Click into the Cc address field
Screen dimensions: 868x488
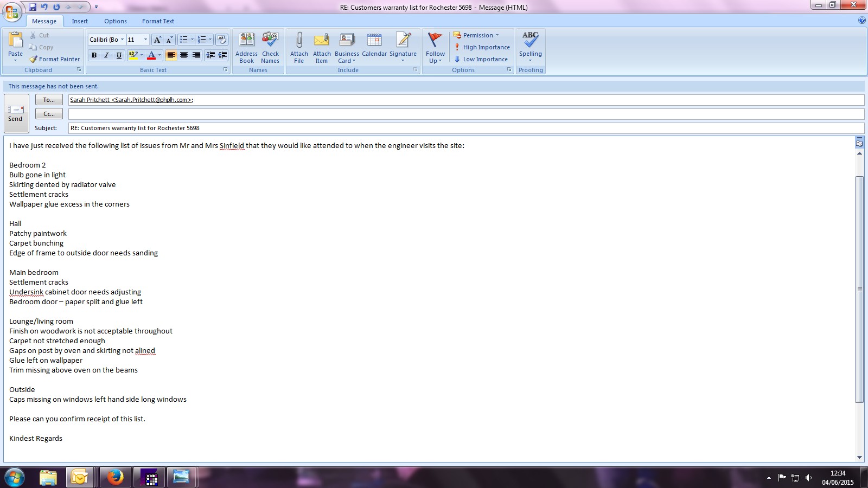(465, 114)
